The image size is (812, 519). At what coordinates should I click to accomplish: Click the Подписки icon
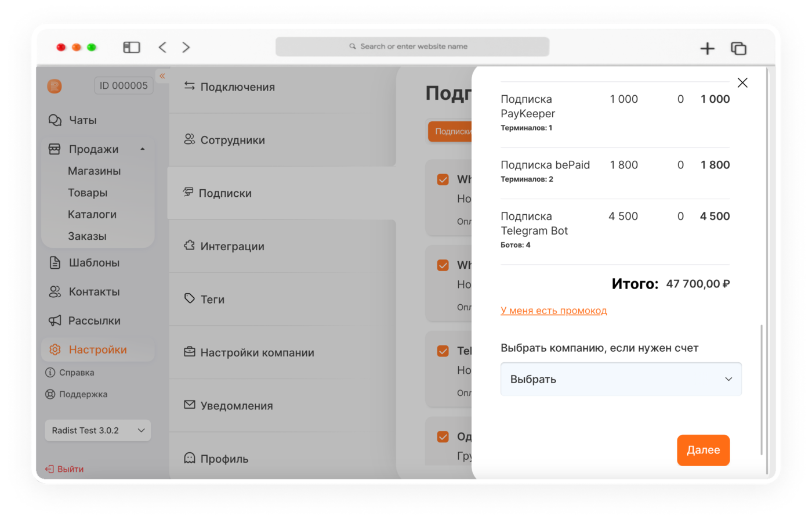pyautogui.click(x=188, y=192)
